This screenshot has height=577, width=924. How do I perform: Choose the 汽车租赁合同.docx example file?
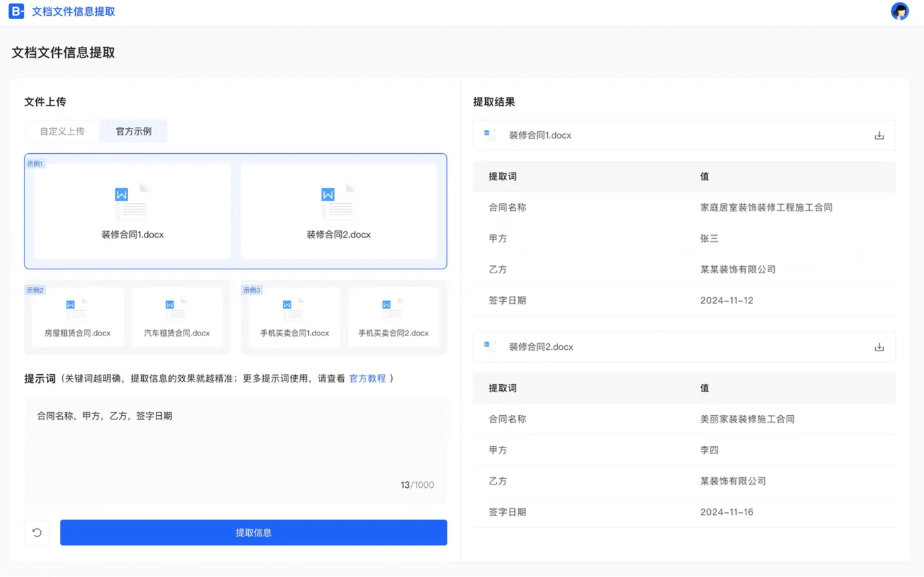[x=177, y=317]
